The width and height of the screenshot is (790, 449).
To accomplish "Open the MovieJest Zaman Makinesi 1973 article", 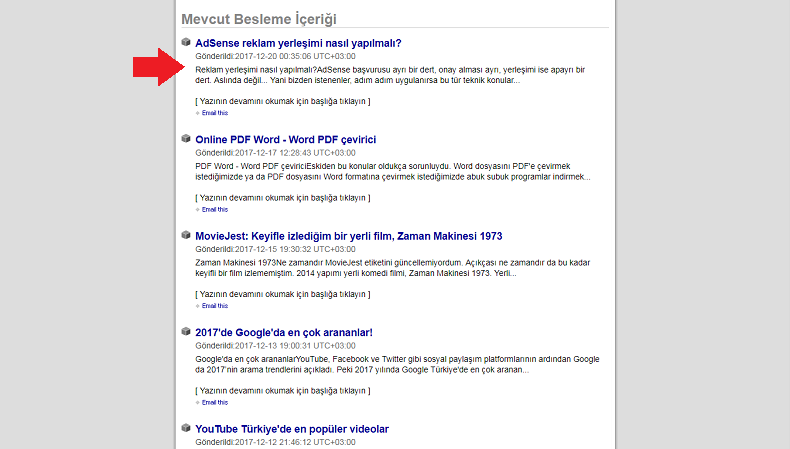I will tap(349, 236).
